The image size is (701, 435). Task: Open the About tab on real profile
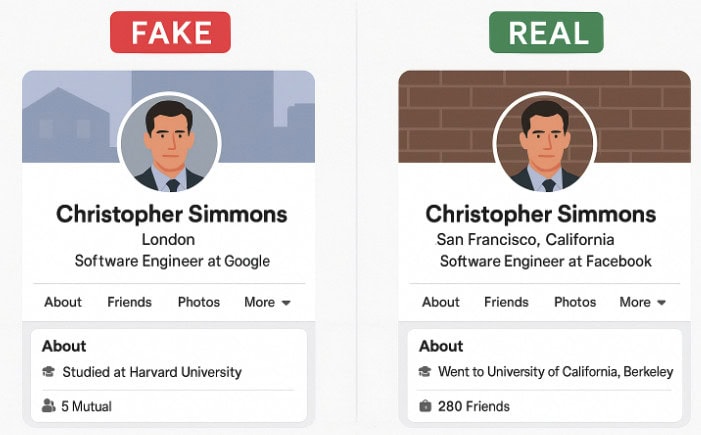pos(440,302)
